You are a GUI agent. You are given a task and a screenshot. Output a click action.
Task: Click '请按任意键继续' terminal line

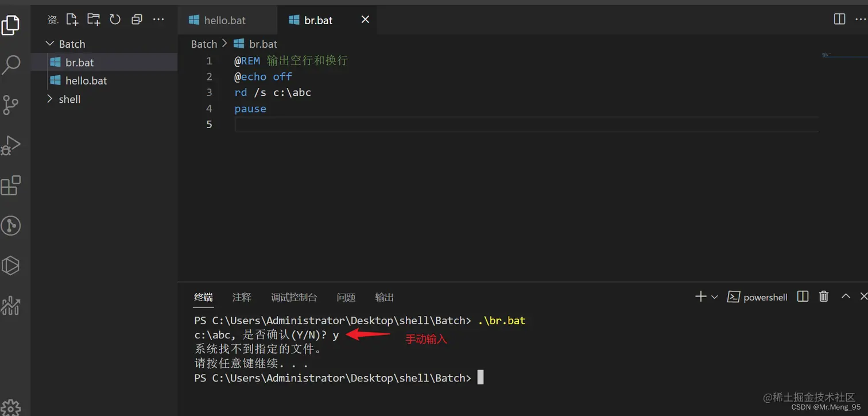251,364
